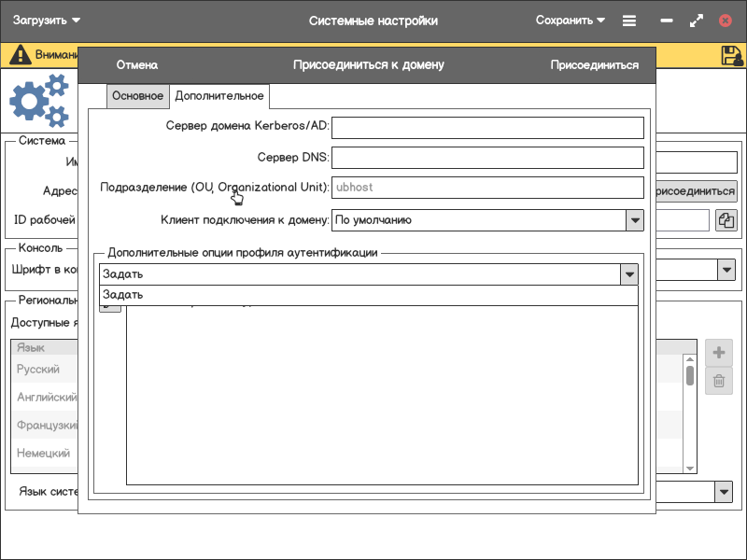This screenshot has width=747, height=560.
Task: Switch to the Основное tab
Action: pyautogui.click(x=137, y=96)
